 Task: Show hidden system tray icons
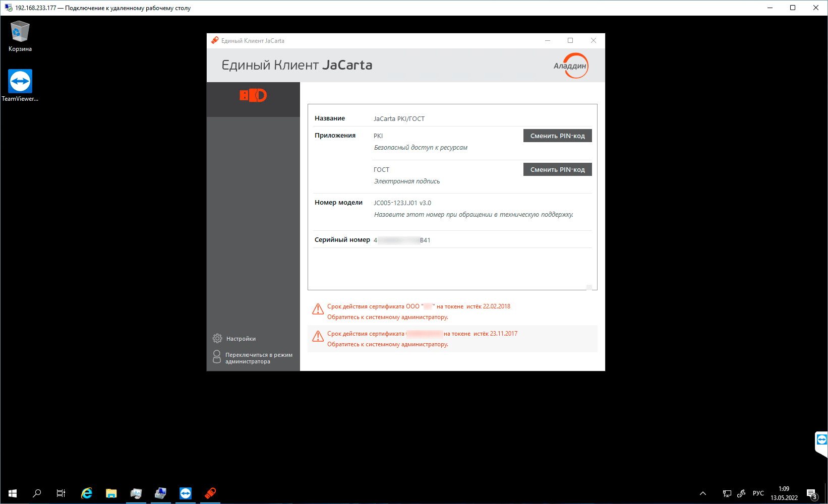pyautogui.click(x=703, y=493)
